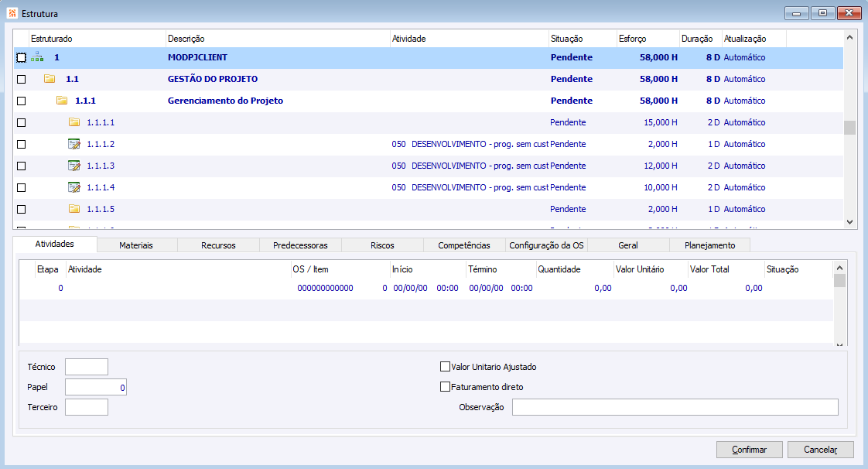Click the project hierarchy icon on row 1
This screenshot has width=868, height=469.
click(x=37, y=57)
